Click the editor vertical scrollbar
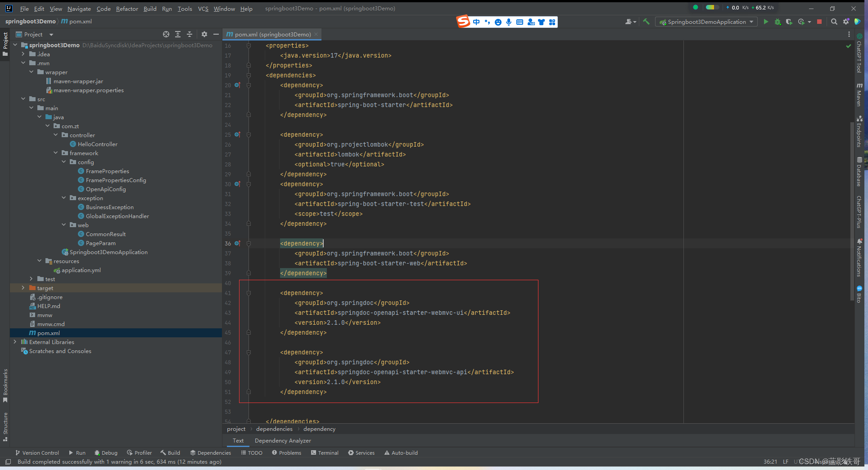The height and width of the screenshot is (470, 868). pos(852,211)
